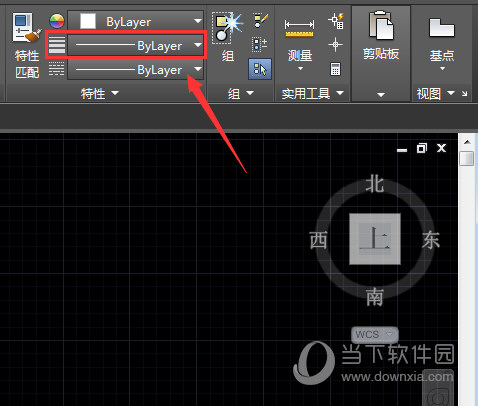The width and height of the screenshot is (478, 406).
Task: Click the Point ID crosshair icon
Action: tap(335, 45)
